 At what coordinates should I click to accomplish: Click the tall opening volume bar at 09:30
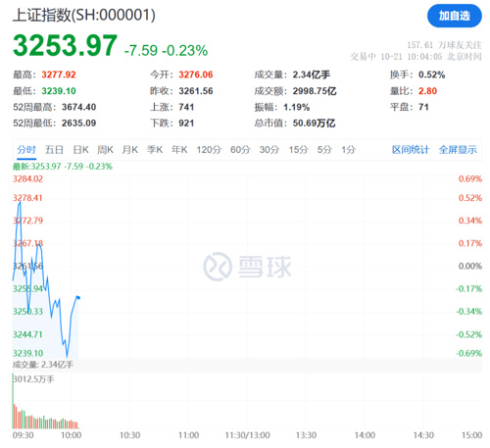coord(13,401)
